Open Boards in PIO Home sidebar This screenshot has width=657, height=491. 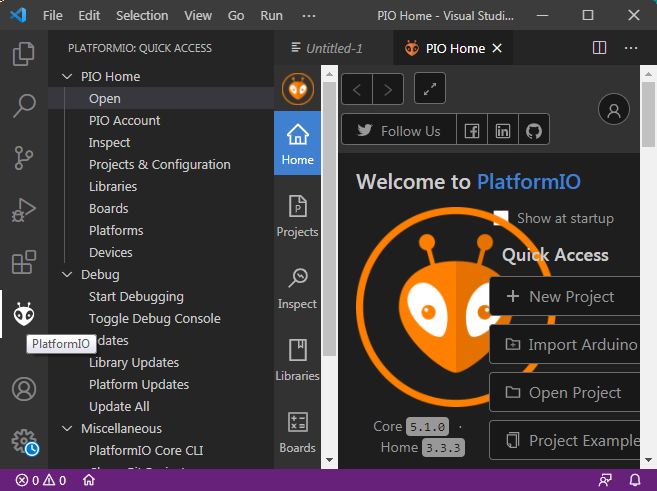(x=297, y=432)
